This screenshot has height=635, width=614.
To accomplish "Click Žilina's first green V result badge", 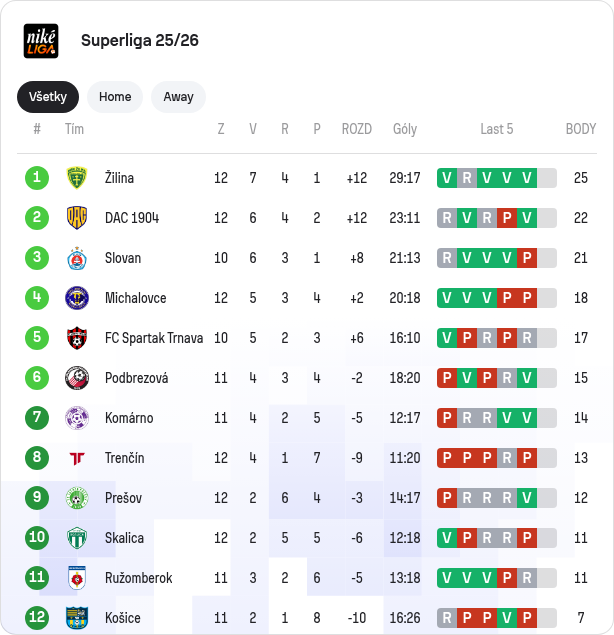I will (447, 178).
